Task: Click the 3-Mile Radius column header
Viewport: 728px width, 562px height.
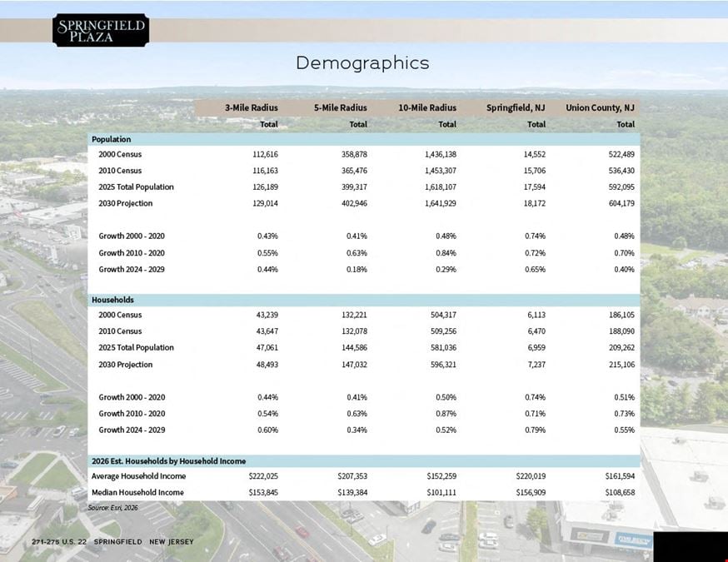Action: pos(252,107)
